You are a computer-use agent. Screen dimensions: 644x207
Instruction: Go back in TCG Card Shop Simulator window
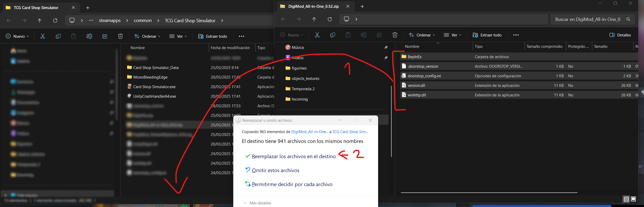pyautogui.click(x=9, y=20)
